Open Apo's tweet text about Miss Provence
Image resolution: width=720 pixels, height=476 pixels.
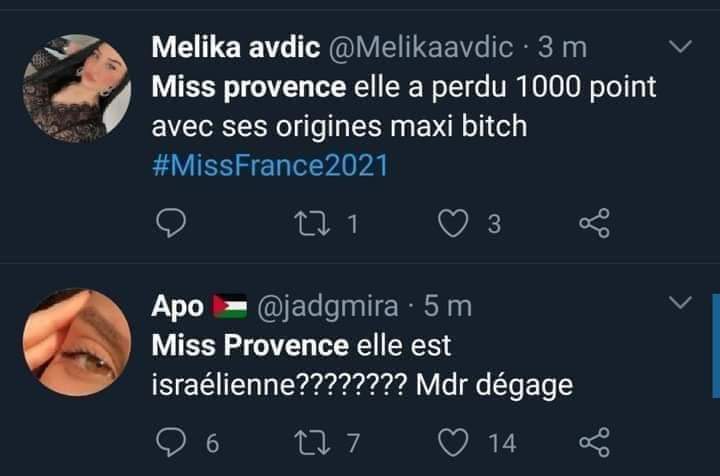pos(360,365)
